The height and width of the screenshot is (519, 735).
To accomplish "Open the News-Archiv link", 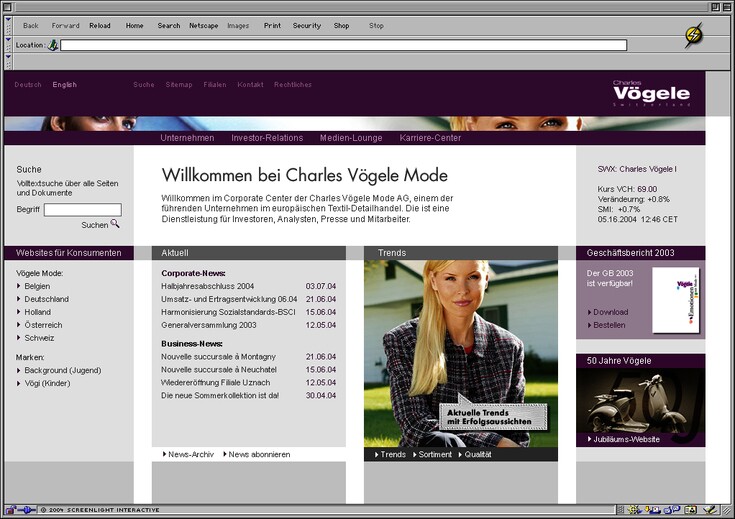I will pyautogui.click(x=191, y=454).
